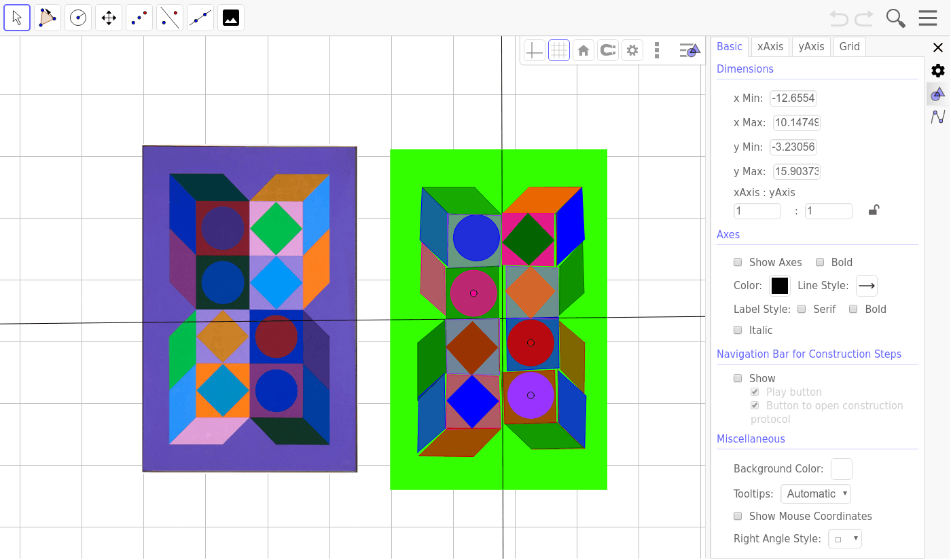The width and height of the screenshot is (951, 560).
Task: Select the purple reference artwork image
Action: (x=250, y=309)
